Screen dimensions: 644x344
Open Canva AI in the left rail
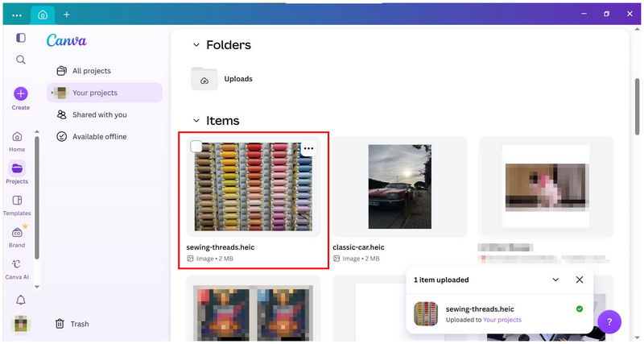tap(17, 269)
